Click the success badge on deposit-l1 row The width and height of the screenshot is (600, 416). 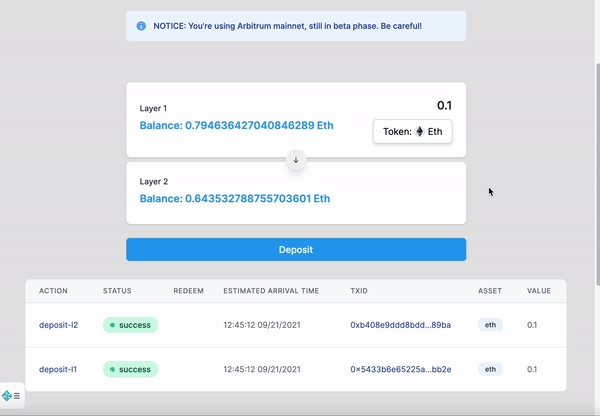coord(130,369)
